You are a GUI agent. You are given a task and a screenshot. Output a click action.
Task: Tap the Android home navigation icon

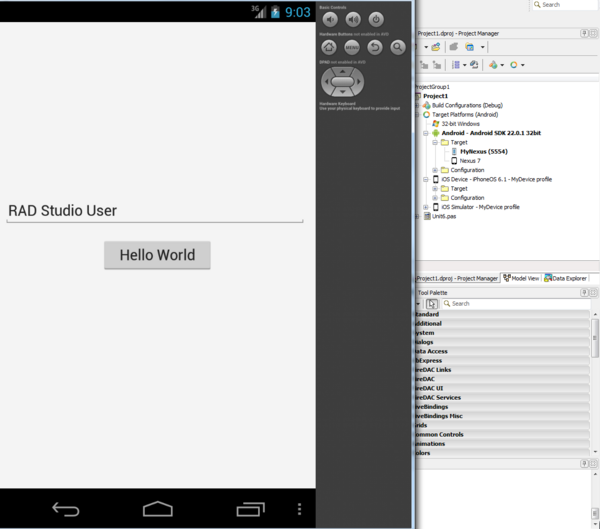tap(158, 509)
